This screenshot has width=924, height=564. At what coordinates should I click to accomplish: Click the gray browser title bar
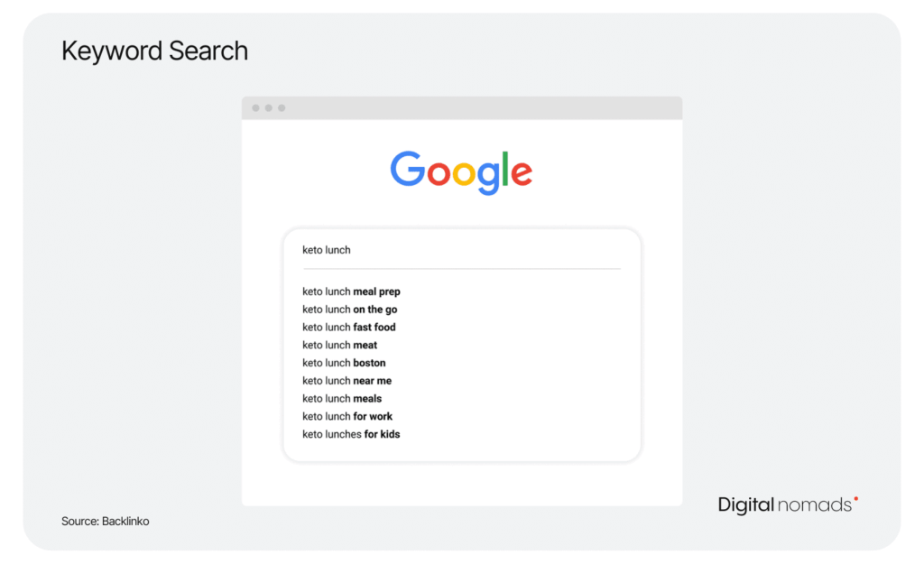point(462,108)
